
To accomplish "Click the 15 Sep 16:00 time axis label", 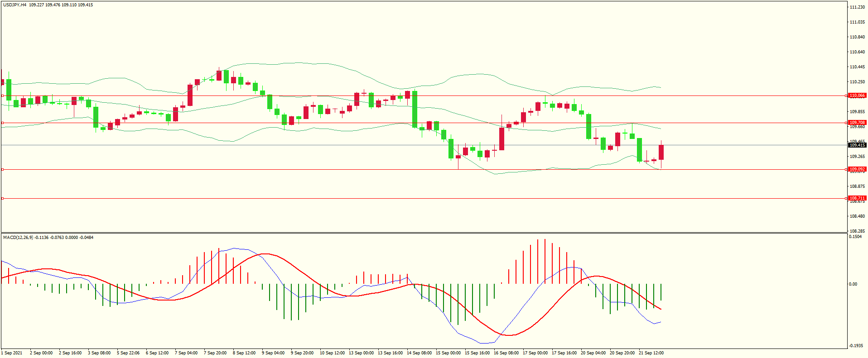I will click(477, 353).
